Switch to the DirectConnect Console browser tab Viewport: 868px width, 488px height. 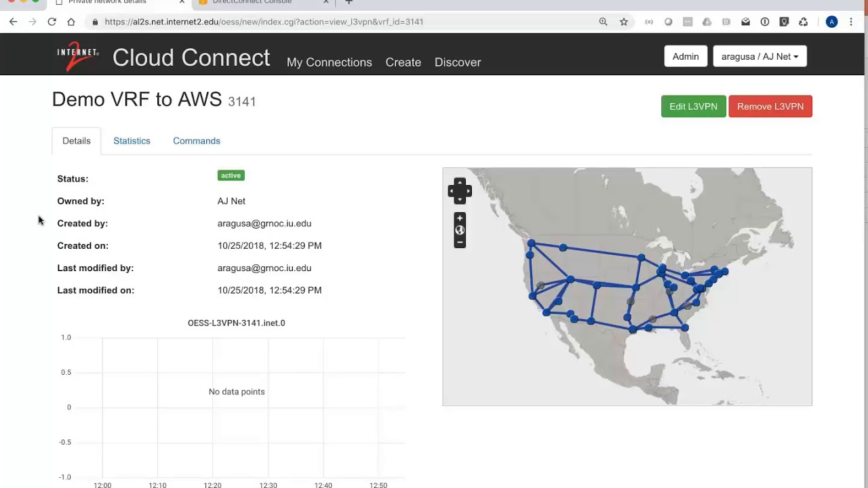pos(261,3)
